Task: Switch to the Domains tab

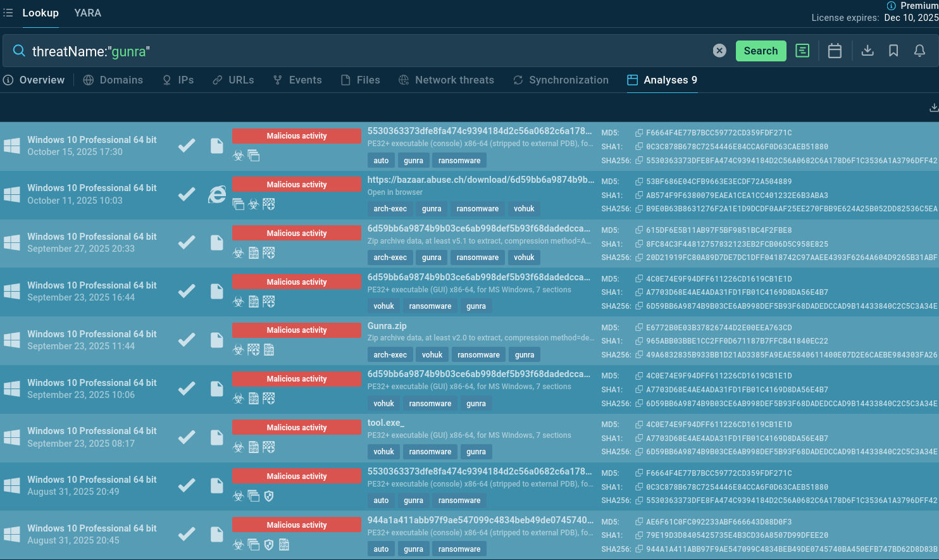Action: pos(113,80)
